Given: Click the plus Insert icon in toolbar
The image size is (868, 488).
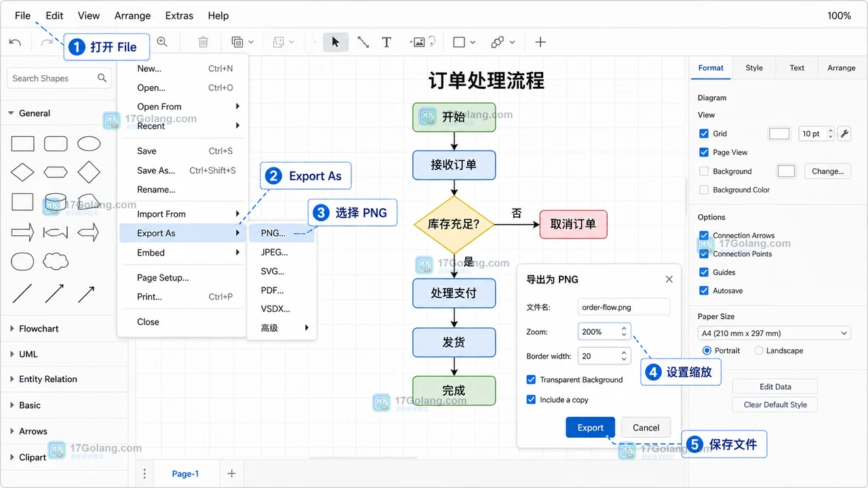Looking at the screenshot, I should pos(540,42).
